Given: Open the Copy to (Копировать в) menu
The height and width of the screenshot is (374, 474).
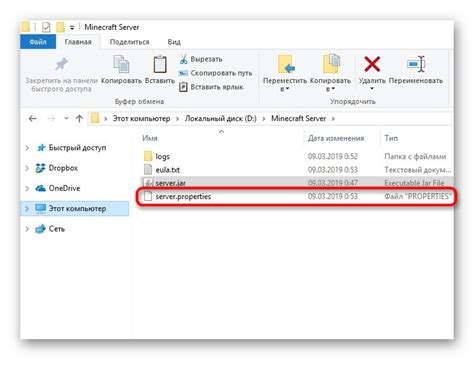Looking at the screenshot, I should pyautogui.click(x=330, y=73).
